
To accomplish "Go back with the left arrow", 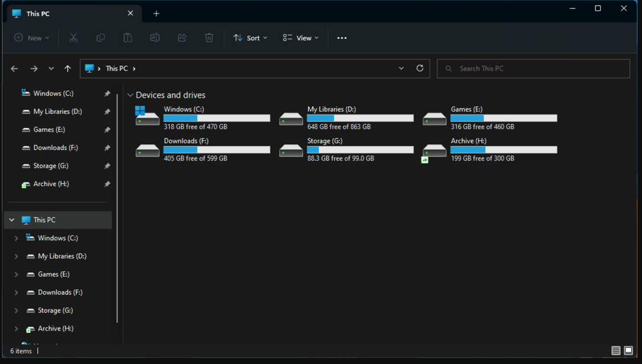I will click(x=14, y=68).
